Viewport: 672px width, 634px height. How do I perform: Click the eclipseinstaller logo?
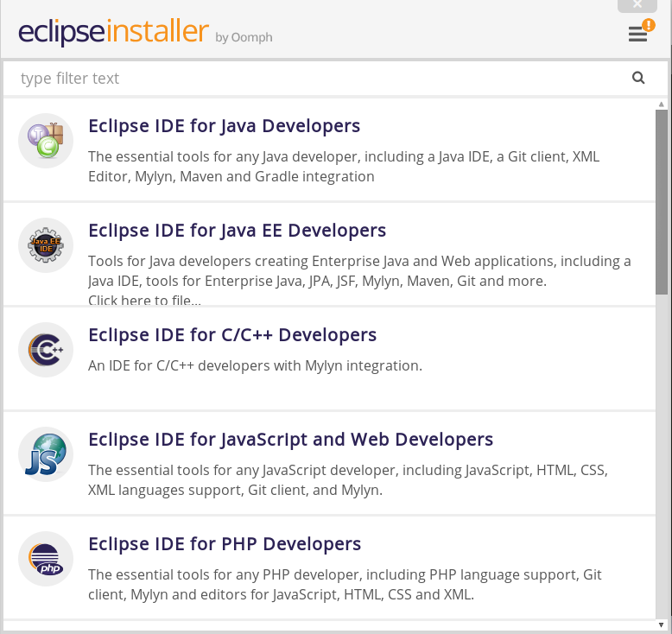(x=113, y=32)
